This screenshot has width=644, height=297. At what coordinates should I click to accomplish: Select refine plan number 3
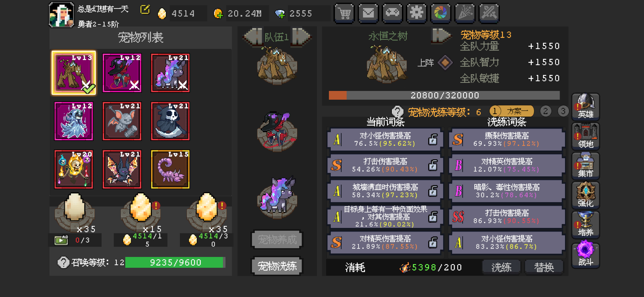tap(563, 111)
